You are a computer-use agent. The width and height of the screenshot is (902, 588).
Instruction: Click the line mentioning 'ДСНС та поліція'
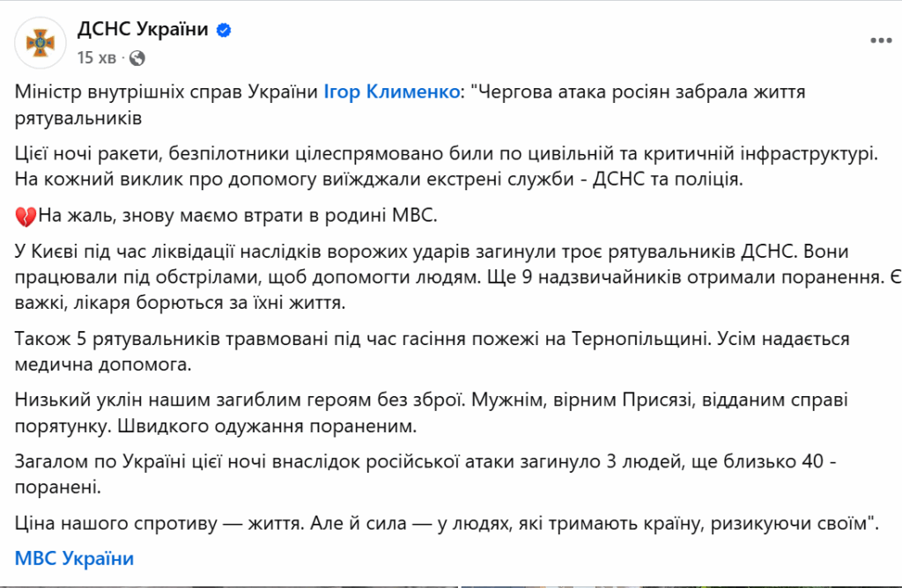pyautogui.click(x=379, y=179)
